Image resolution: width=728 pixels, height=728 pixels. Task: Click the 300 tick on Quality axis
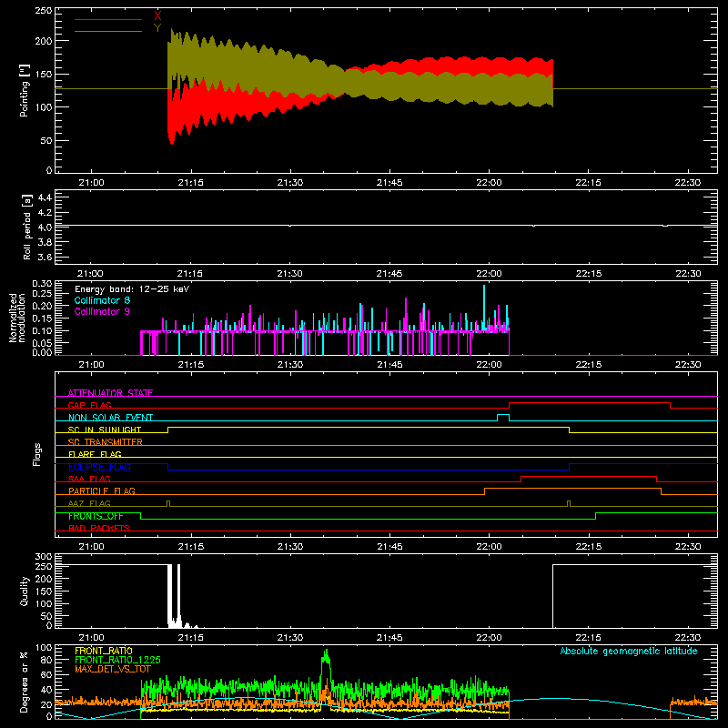43,557
